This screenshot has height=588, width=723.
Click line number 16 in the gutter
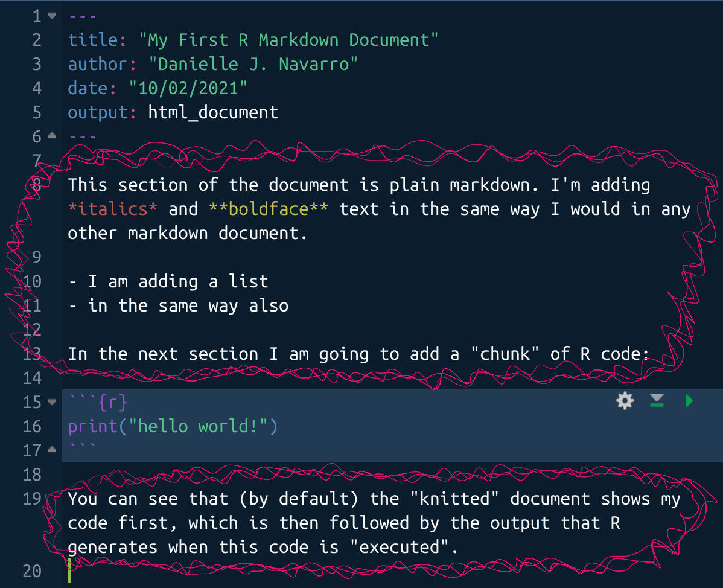point(33,426)
